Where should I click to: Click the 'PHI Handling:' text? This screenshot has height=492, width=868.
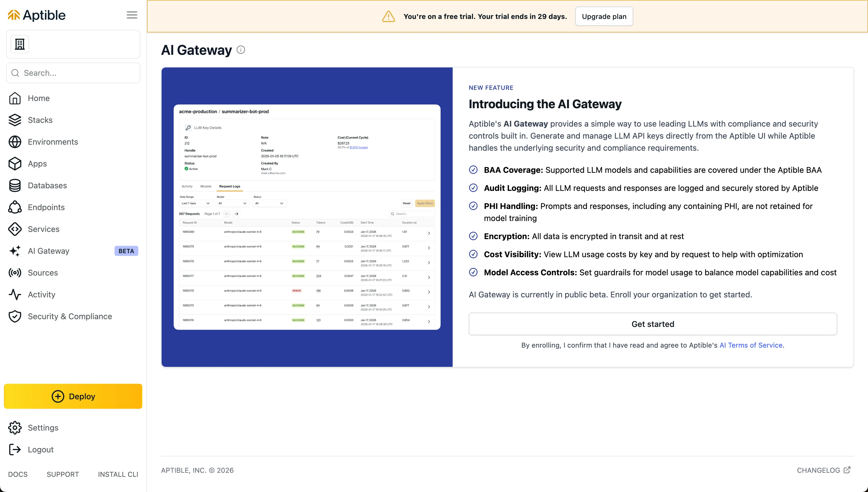(511, 206)
